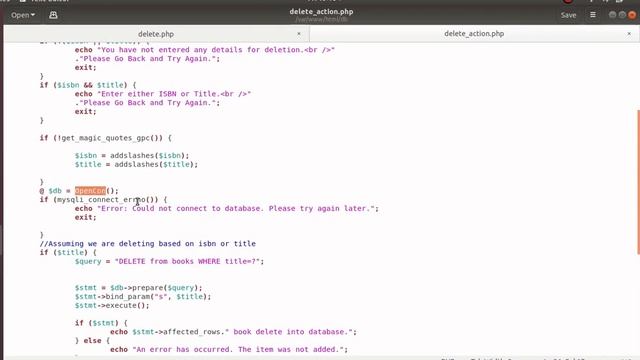Screen dimensions: 640x360
Task: Create a new document with header icon
Action: click(53, 15)
